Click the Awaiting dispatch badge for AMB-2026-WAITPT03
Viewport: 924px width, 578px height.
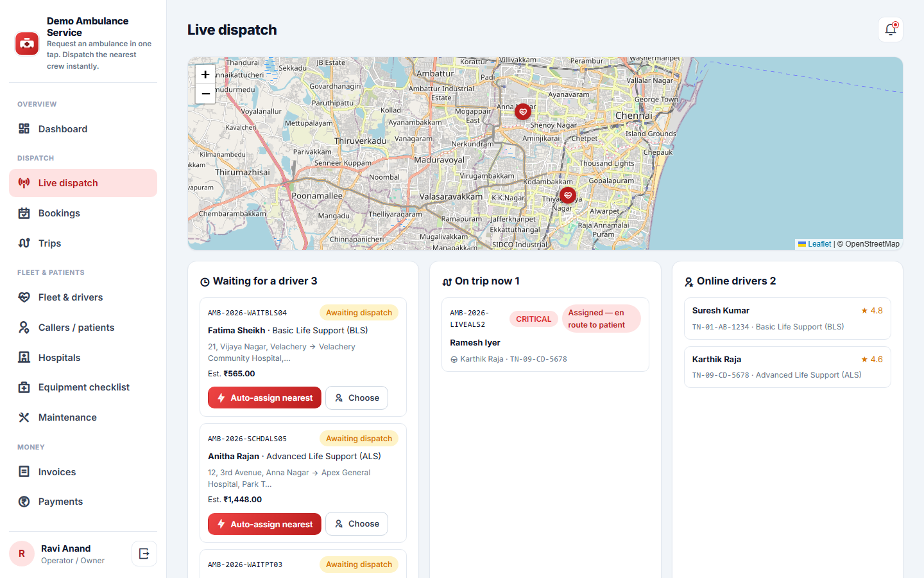[x=359, y=565]
